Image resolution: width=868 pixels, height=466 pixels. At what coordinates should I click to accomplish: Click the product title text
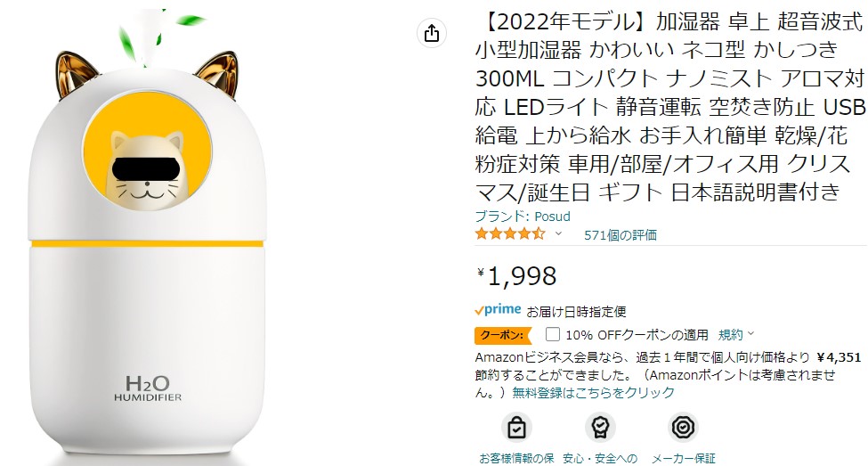pos(669,107)
